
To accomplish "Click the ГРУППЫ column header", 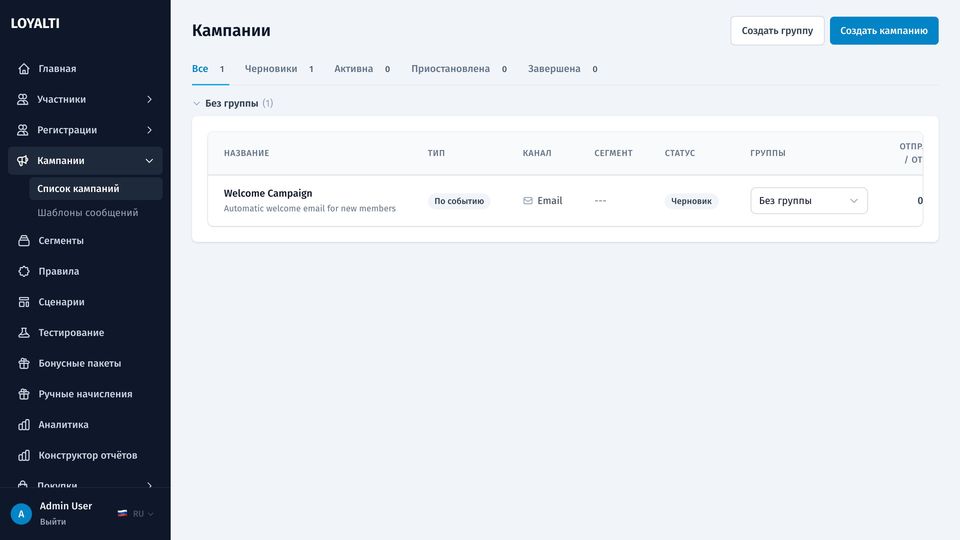I will click(768, 153).
